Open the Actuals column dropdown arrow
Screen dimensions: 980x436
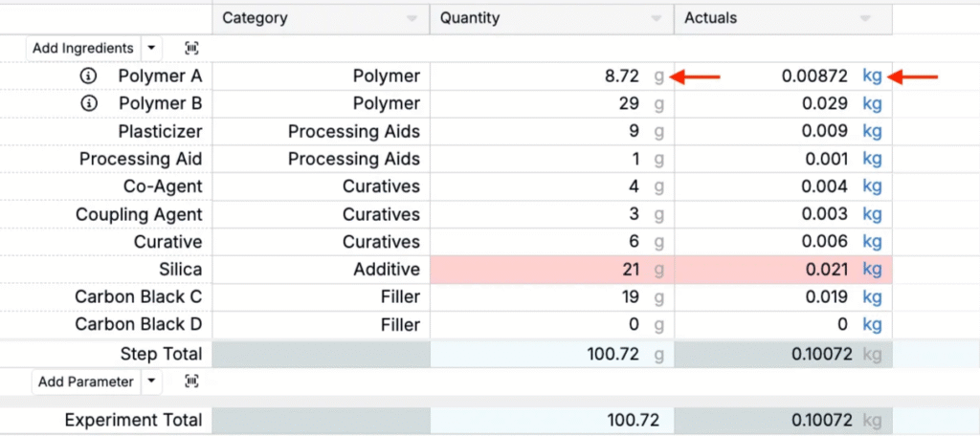coord(865,19)
